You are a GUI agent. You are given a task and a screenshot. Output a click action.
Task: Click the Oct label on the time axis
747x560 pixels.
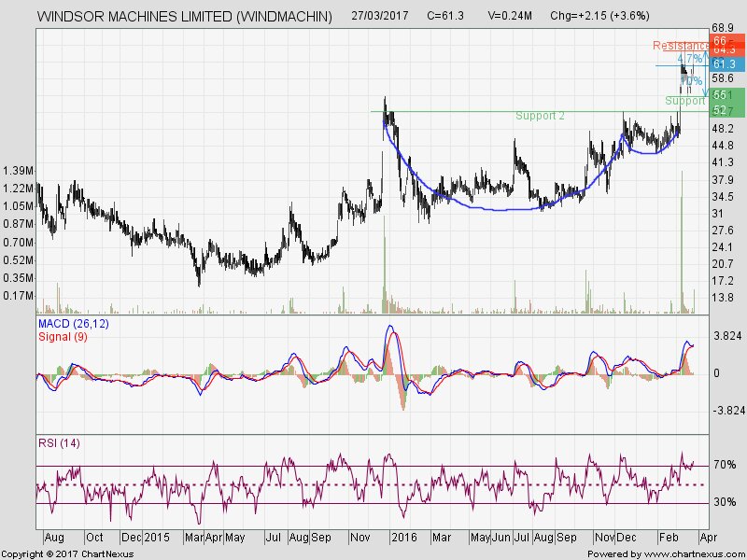coord(94,538)
